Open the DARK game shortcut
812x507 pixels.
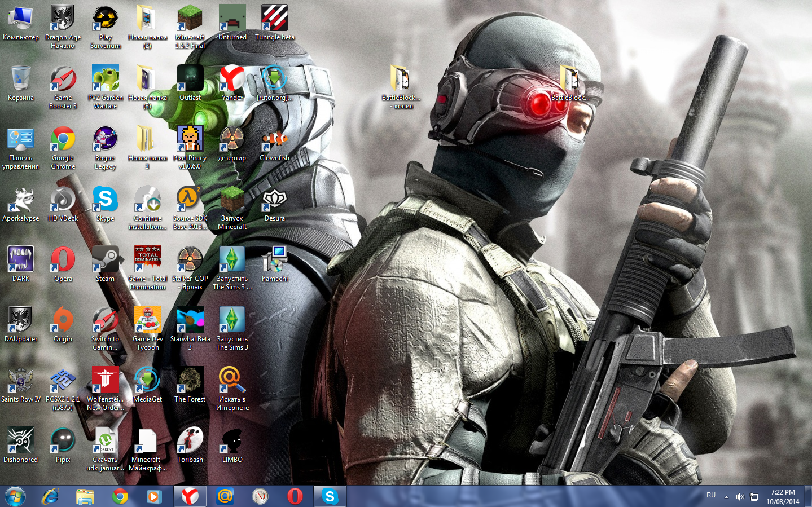(21, 264)
